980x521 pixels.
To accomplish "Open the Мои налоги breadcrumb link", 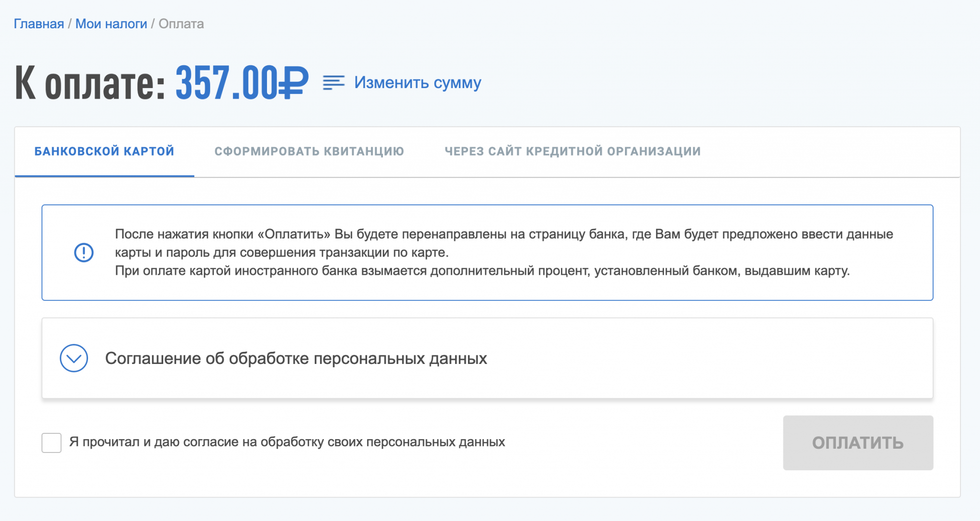I will (111, 24).
